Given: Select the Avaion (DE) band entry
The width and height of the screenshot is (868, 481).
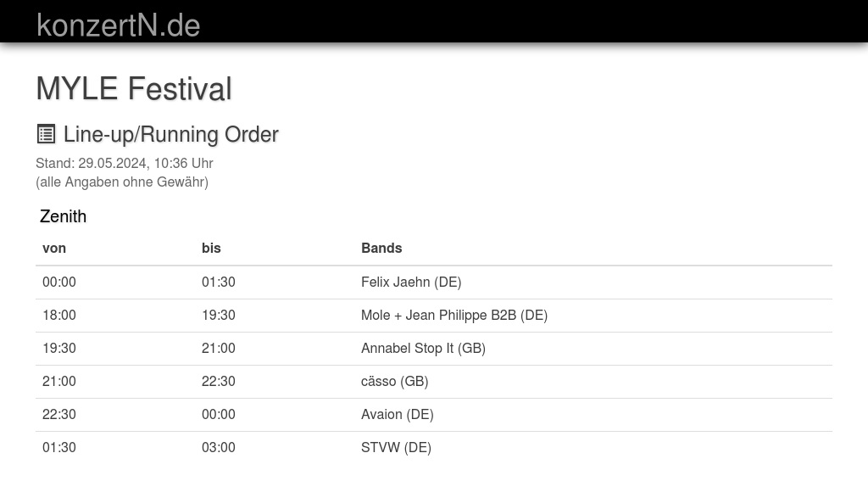Looking at the screenshot, I should point(397,414).
